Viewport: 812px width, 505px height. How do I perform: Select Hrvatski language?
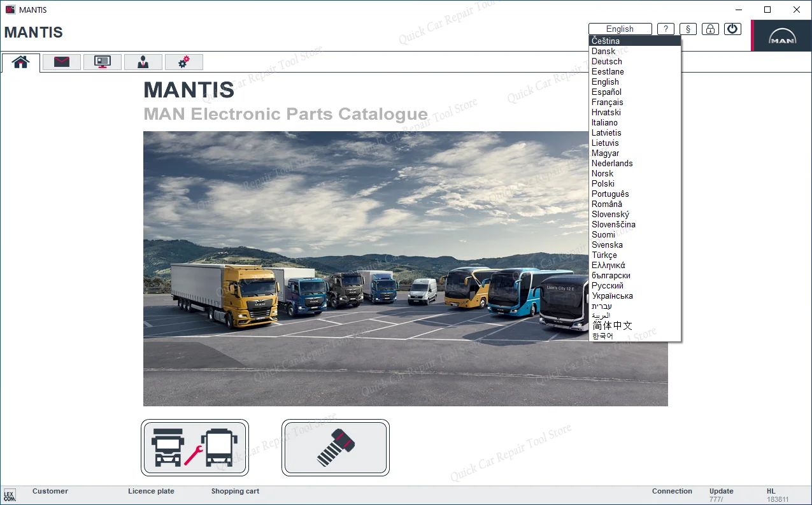pyautogui.click(x=635, y=112)
